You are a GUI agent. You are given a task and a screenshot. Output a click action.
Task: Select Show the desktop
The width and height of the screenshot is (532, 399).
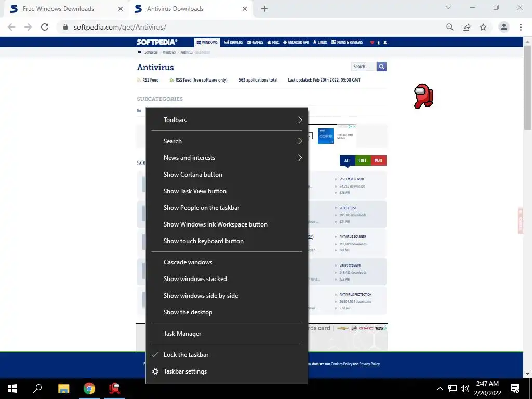tap(227, 312)
